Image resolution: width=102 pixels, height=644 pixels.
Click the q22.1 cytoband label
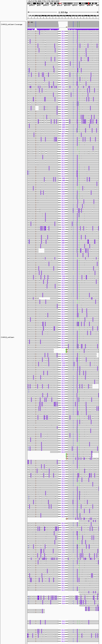click(75, 5)
